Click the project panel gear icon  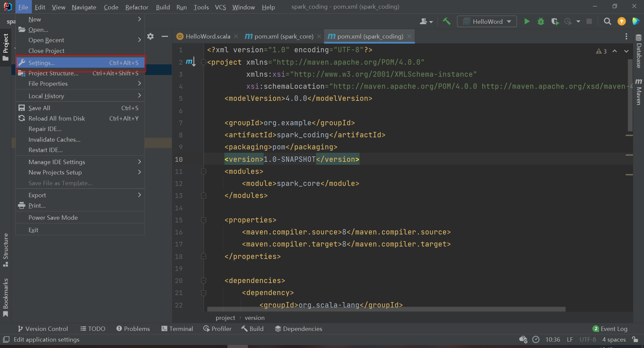point(151,36)
